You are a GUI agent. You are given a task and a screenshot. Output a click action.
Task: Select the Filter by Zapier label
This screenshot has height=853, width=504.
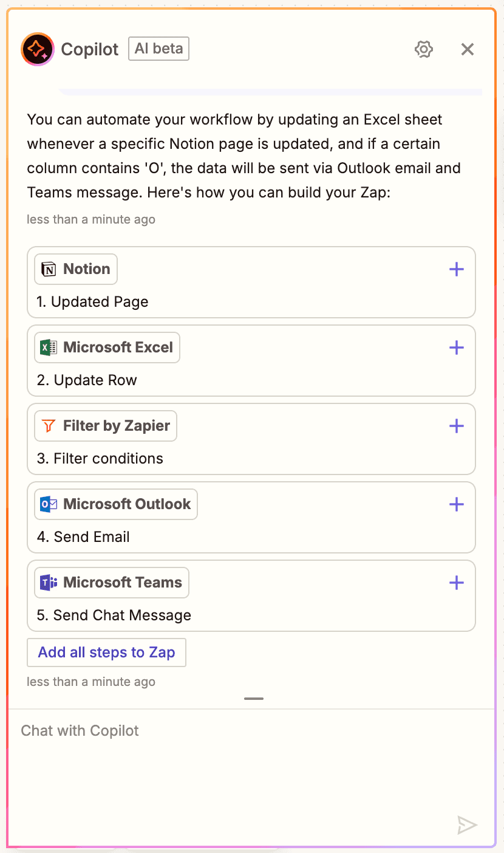(x=117, y=426)
